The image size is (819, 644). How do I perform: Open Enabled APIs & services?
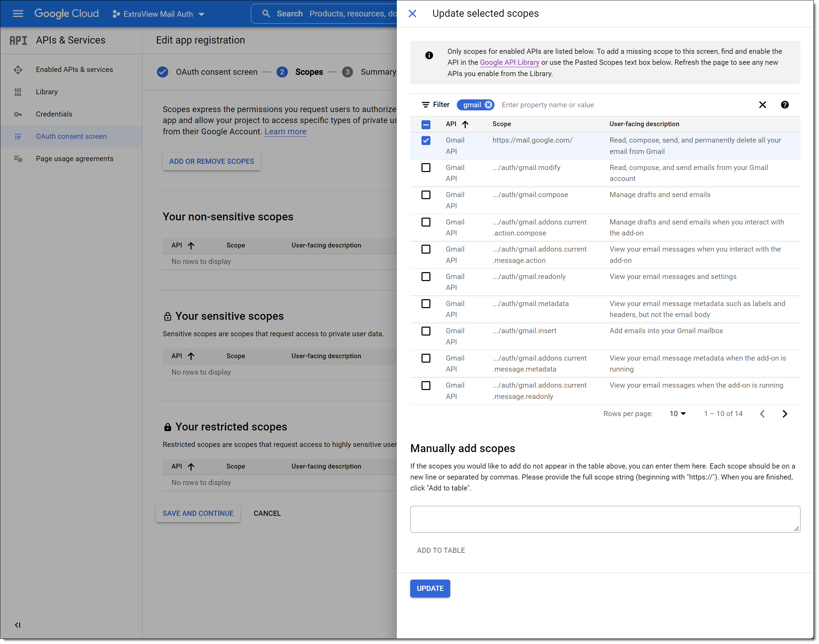click(x=74, y=69)
